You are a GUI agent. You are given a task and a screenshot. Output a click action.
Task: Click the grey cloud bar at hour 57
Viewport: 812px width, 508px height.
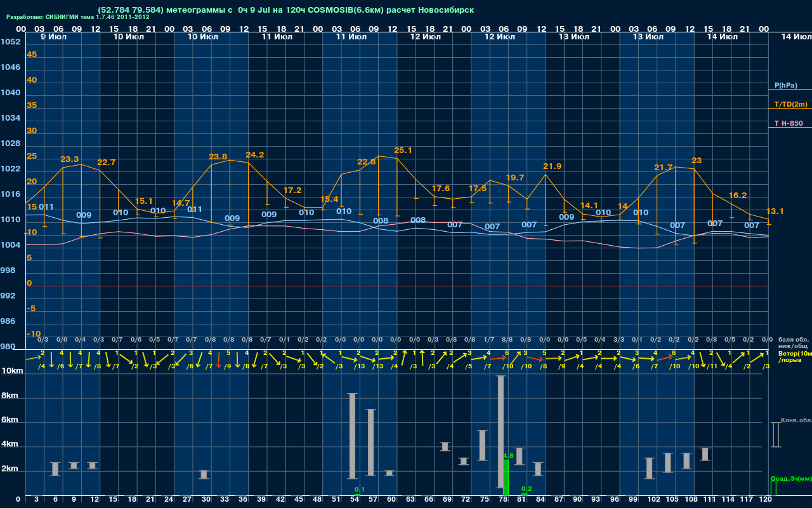(371, 443)
